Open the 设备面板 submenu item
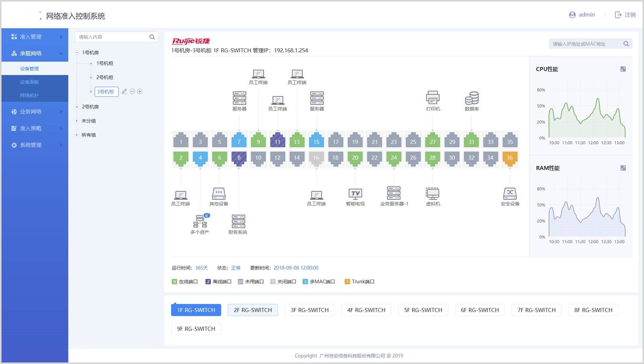 pos(29,82)
